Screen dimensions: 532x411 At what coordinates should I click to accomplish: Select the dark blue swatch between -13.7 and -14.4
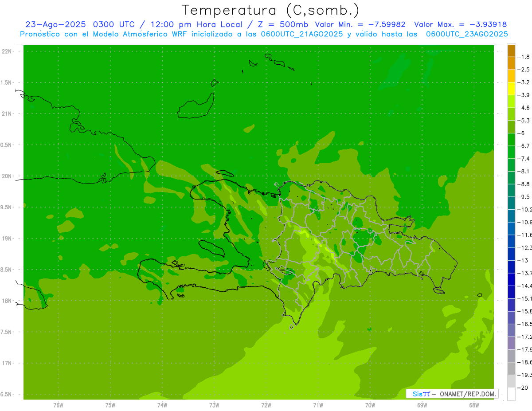tap(511, 279)
